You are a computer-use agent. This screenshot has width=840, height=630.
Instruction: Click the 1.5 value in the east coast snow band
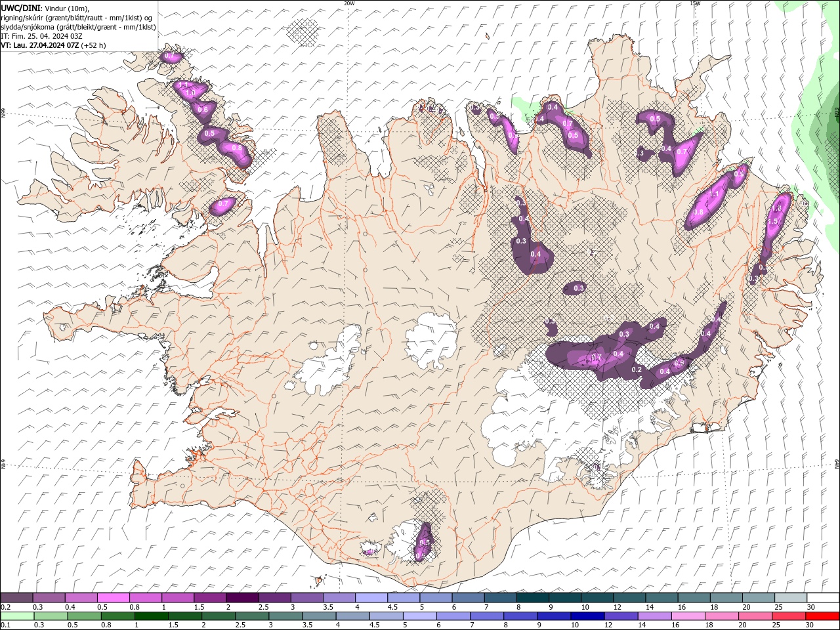(x=772, y=222)
